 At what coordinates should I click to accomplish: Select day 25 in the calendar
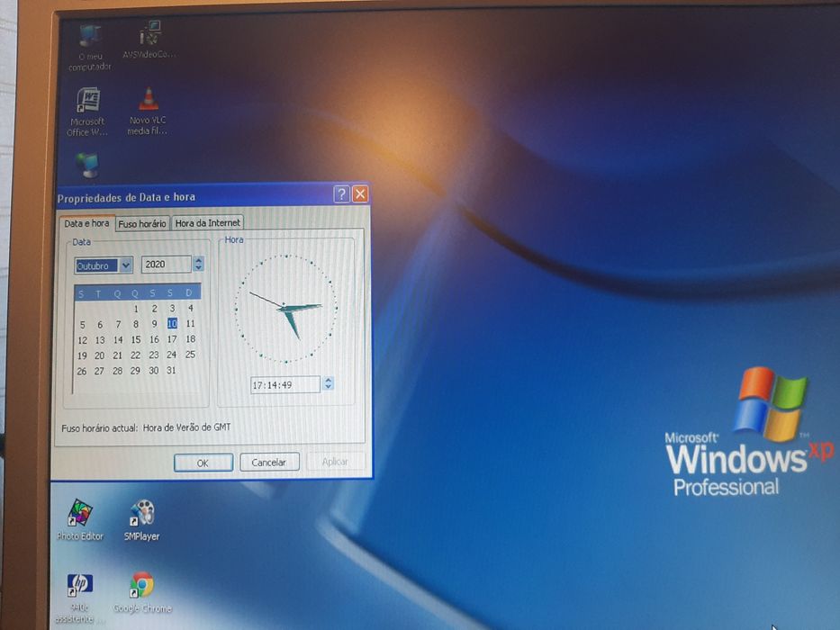coord(190,354)
